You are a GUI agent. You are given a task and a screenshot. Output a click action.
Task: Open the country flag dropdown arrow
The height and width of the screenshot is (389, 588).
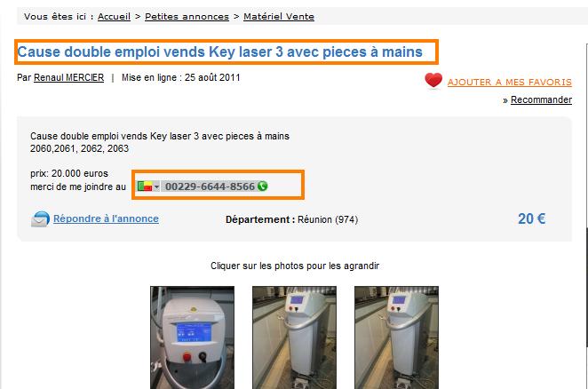(x=156, y=187)
